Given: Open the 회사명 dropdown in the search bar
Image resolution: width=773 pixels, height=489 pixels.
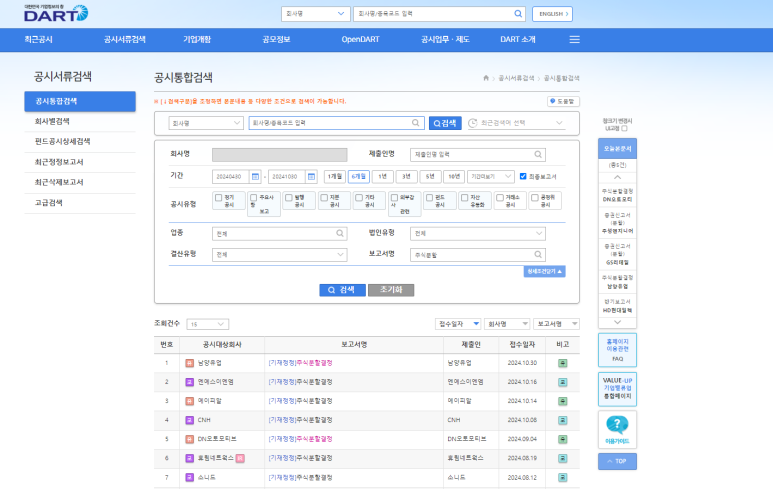Looking at the screenshot, I should (x=206, y=123).
